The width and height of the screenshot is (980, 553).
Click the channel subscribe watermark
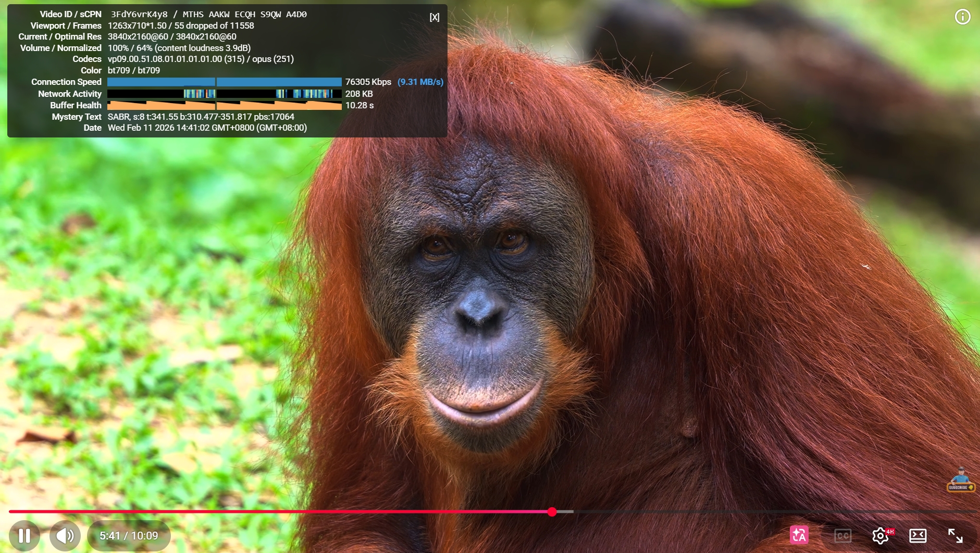(x=961, y=480)
